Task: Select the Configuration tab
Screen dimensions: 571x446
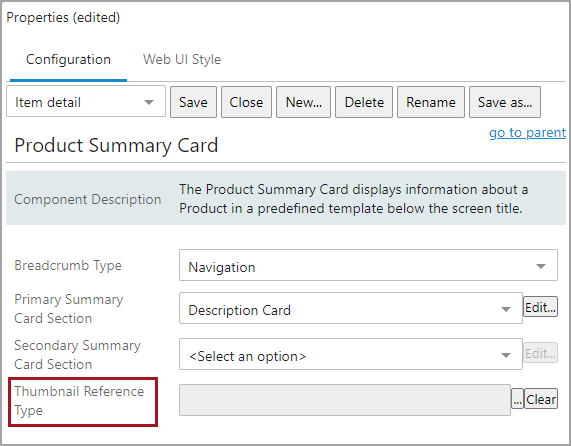Action: pos(68,59)
